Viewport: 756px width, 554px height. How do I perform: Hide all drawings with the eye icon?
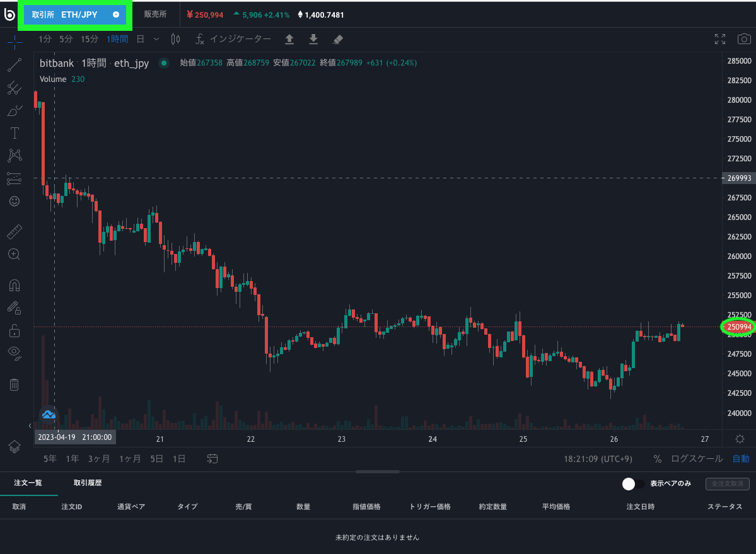[15, 352]
